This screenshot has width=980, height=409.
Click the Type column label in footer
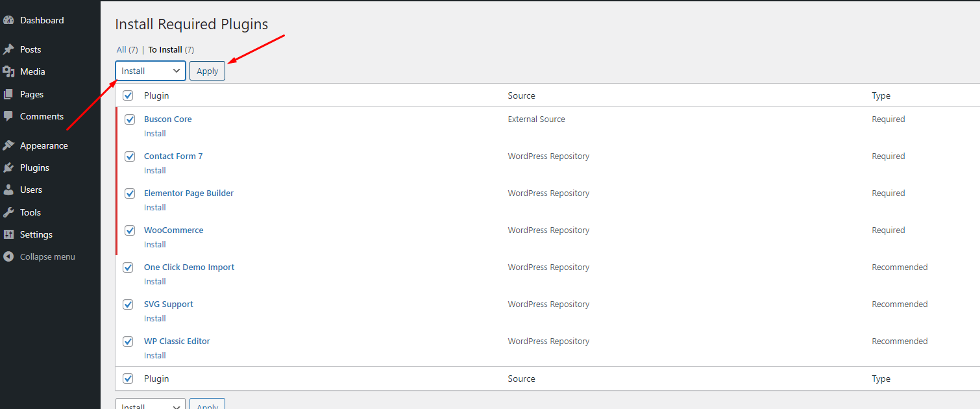(x=881, y=378)
